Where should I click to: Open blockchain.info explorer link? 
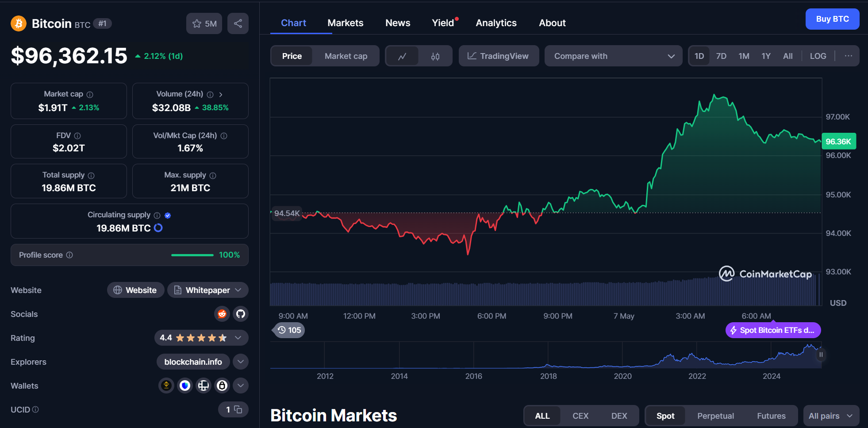[x=193, y=362]
